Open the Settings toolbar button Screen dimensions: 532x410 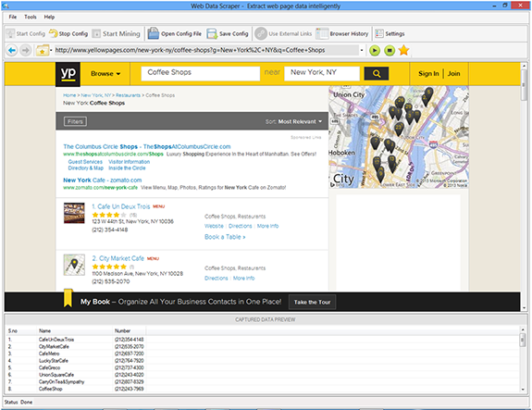(x=390, y=33)
